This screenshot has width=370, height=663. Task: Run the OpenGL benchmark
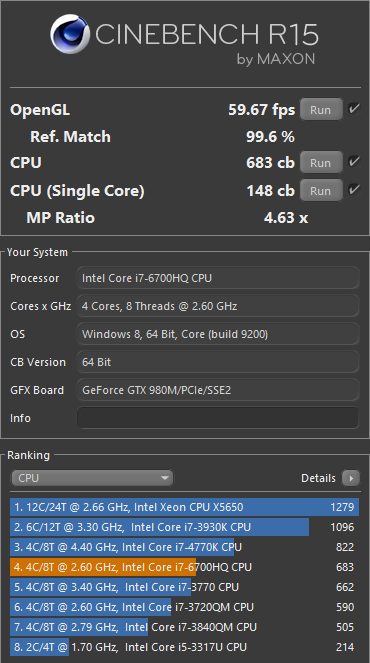click(x=321, y=110)
